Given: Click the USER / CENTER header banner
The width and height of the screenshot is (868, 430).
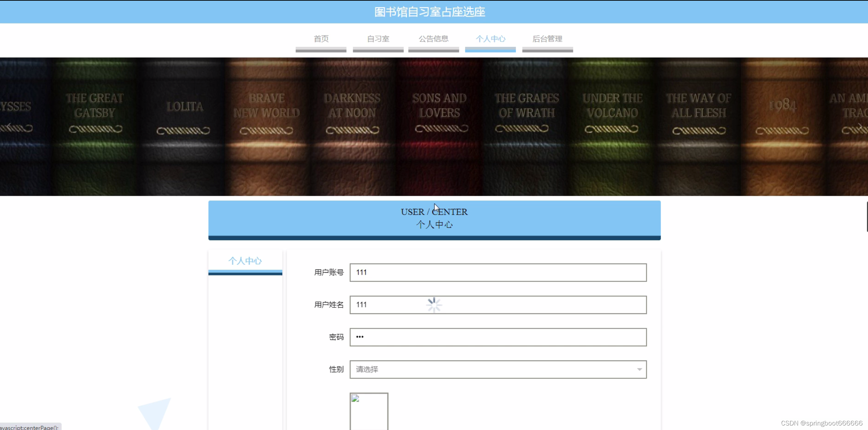Looking at the screenshot, I should pyautogui.click(x=434, y=218).
